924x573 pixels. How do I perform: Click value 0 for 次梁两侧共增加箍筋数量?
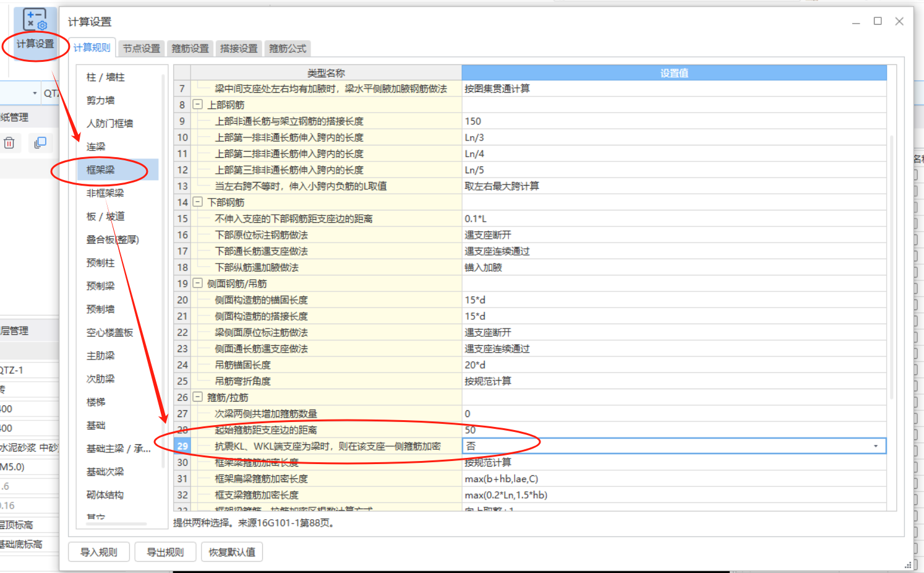pyautogui.click(x=674, y=413)
